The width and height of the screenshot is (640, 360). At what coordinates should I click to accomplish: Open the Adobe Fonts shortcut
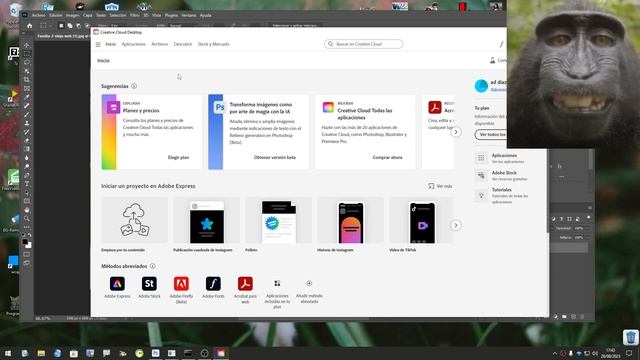[213, 284]
